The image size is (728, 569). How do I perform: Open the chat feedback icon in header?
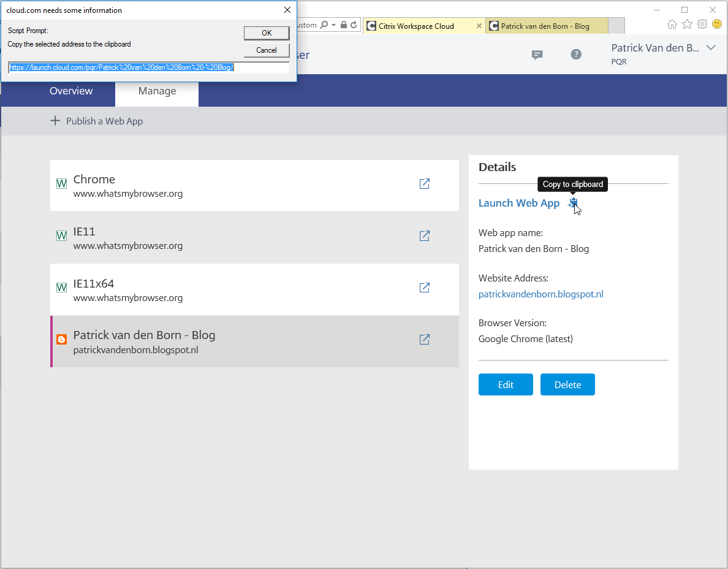coord(537,55)
